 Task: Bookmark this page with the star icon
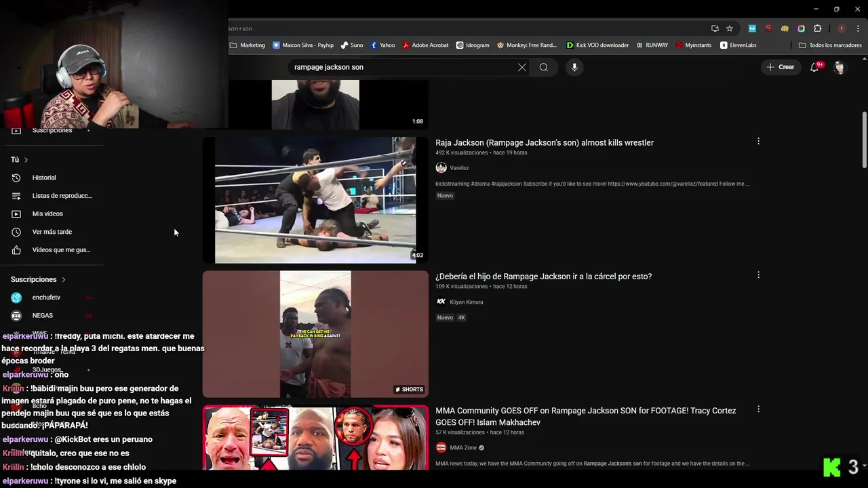click(x=730, y=28)
